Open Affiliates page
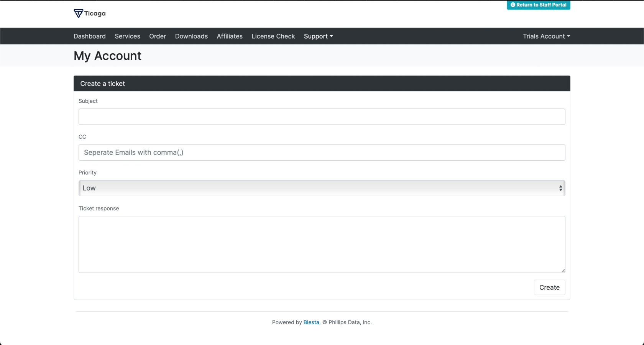Viewport: 644px width, 345px height. (x=230, y=36)
